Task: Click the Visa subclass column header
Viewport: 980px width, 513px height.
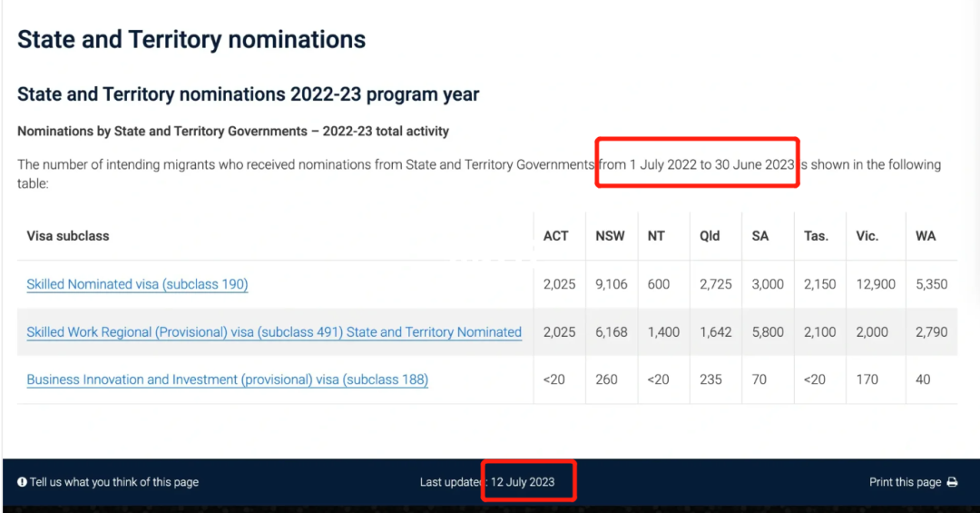Action: (67, 236)
